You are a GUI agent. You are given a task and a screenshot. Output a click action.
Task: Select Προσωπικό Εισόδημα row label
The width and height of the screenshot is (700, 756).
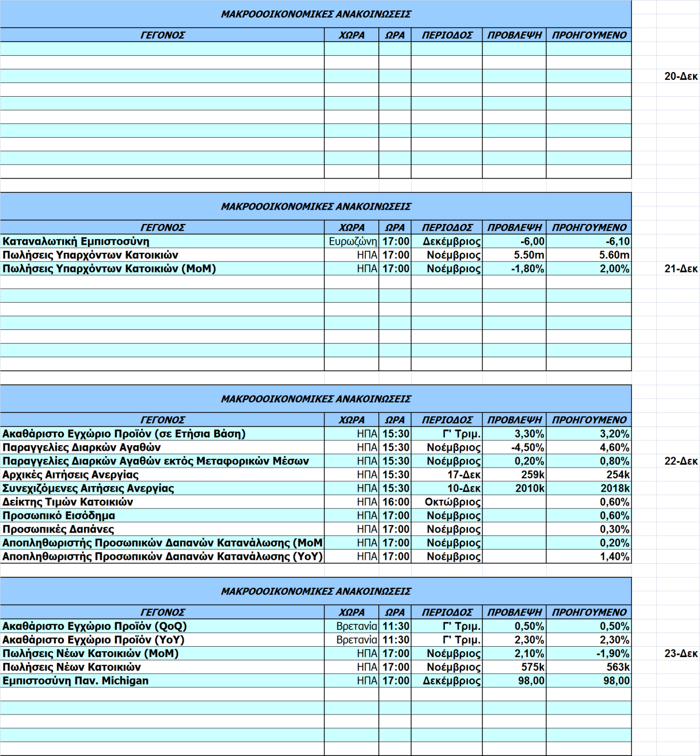pos(162,516)
